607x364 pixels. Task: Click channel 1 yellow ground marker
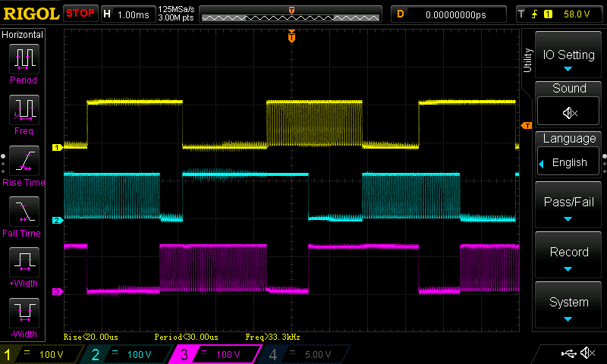point(58,147)
